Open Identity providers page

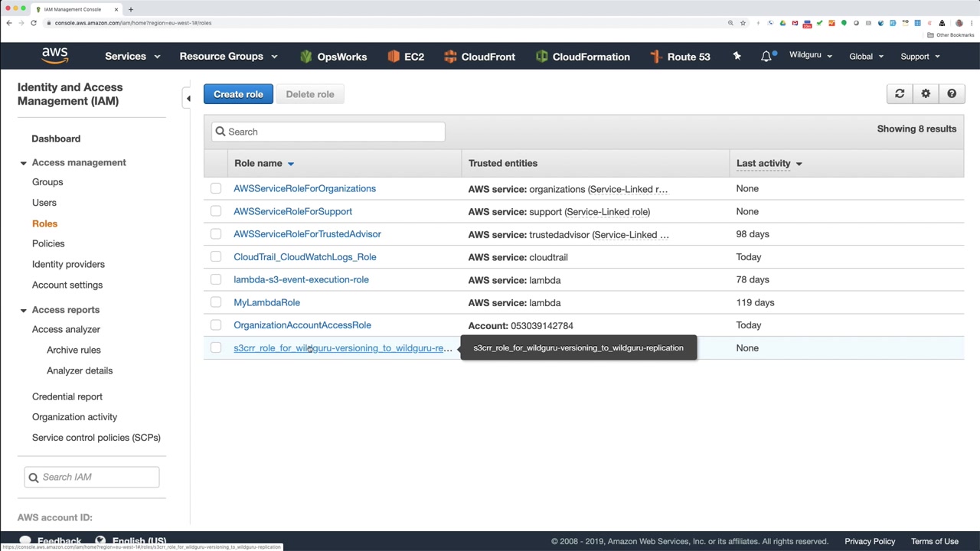pyautogui.click(x=68, y=264)
